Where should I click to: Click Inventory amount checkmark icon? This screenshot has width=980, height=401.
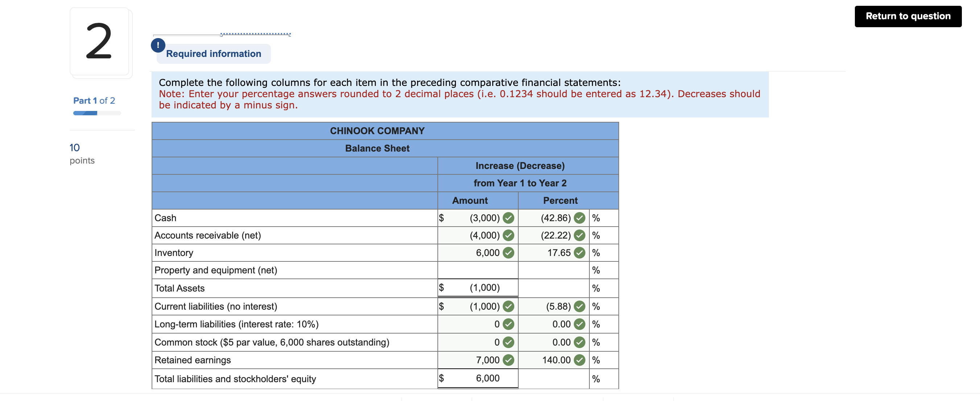[508, 253]
